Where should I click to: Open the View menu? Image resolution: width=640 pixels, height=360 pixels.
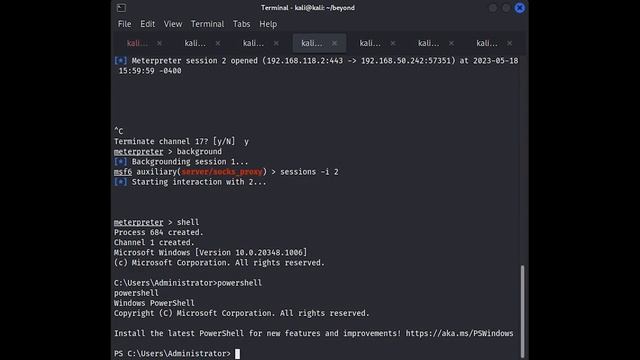(x=173, y=24)
